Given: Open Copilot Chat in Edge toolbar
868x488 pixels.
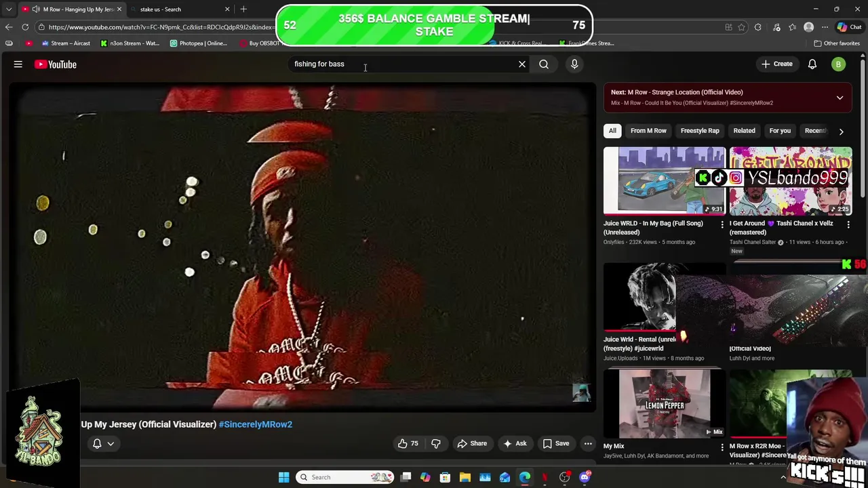Looking at the screenshot, I should point(851,27).
